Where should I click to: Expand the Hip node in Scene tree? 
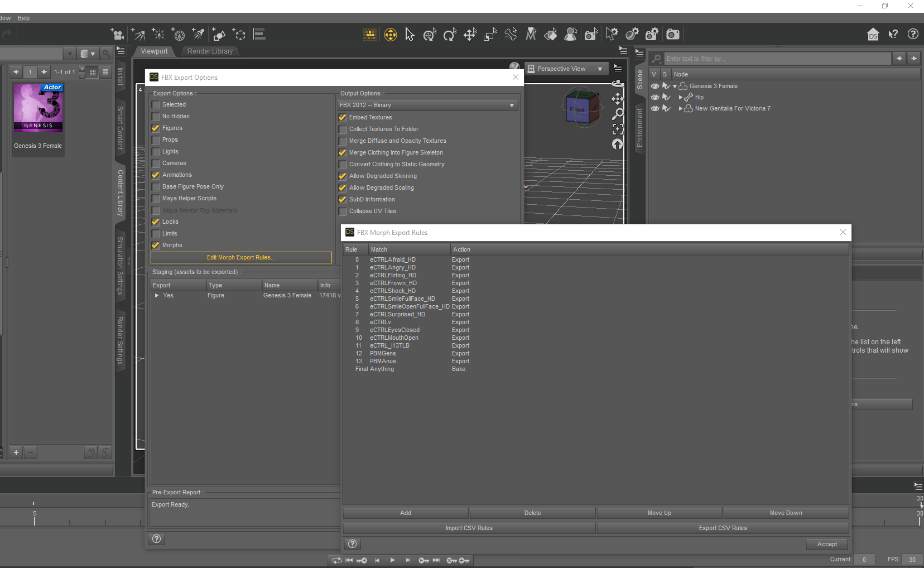680,98
